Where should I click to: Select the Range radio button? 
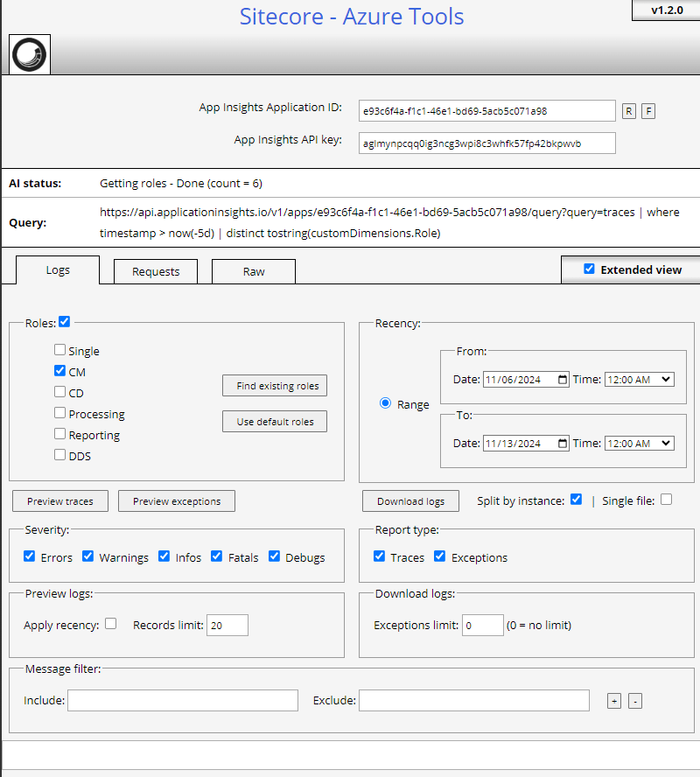[385, 404]
